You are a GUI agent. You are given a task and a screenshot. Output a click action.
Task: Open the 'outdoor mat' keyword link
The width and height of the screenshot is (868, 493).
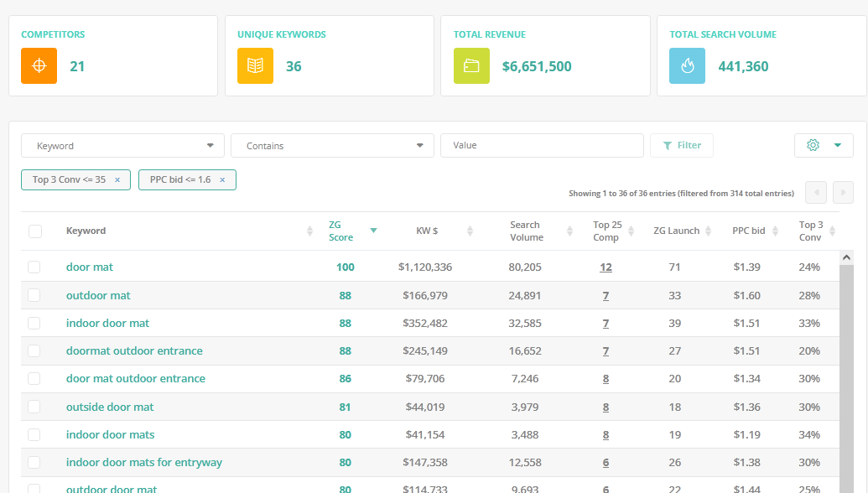click(98, 296)
